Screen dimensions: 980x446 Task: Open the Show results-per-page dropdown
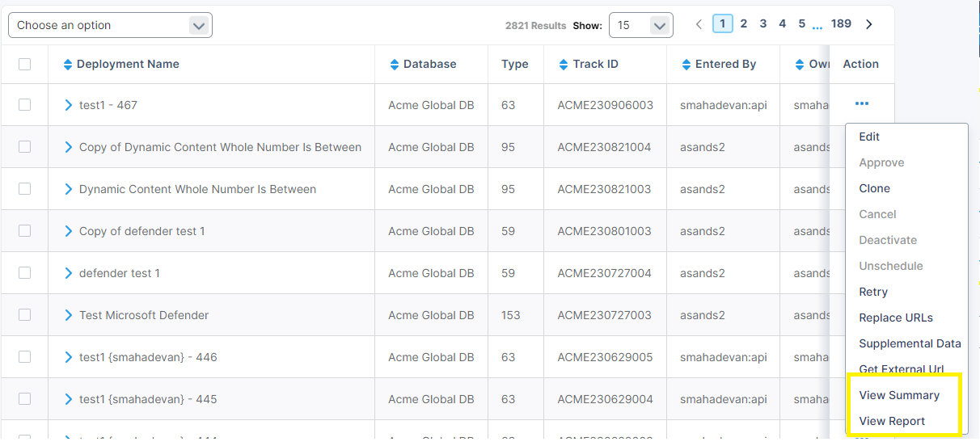pyautogui.click(x=640, y=25)
